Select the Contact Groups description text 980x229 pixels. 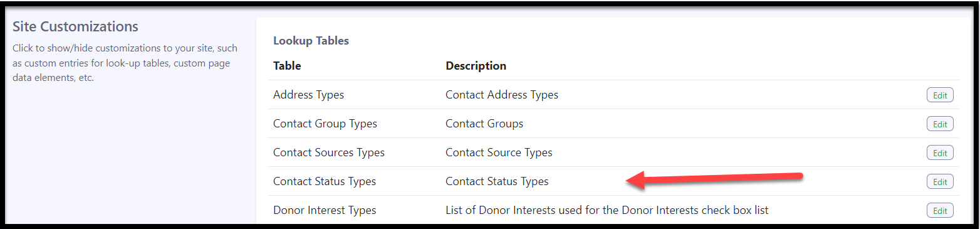(x=484, y=124)
